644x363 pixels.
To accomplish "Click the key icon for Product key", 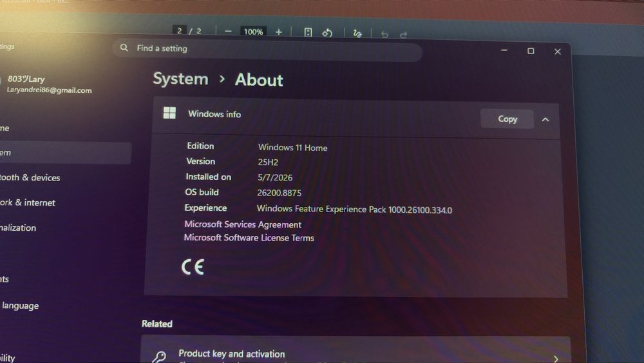I will click(159, 357).
